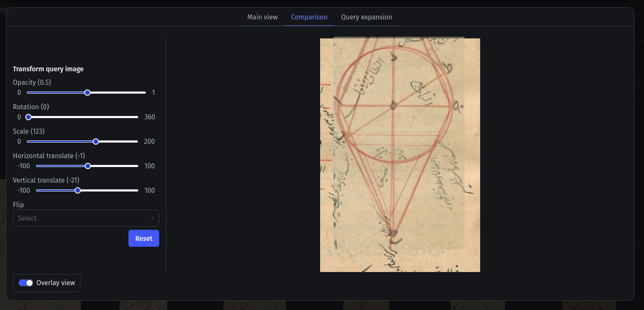
Task: Click the Overlay view label text
Action: (55, 283)
